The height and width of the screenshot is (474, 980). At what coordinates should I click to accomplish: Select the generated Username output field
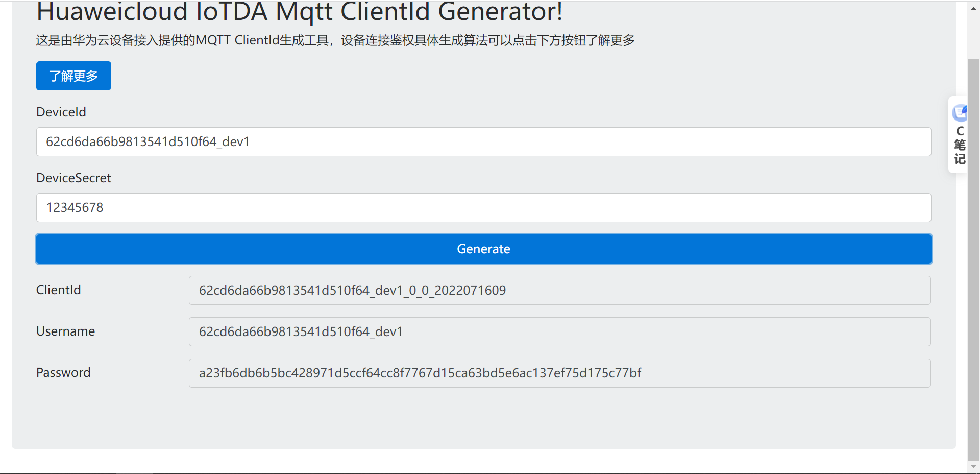click(x=559, y=331)
